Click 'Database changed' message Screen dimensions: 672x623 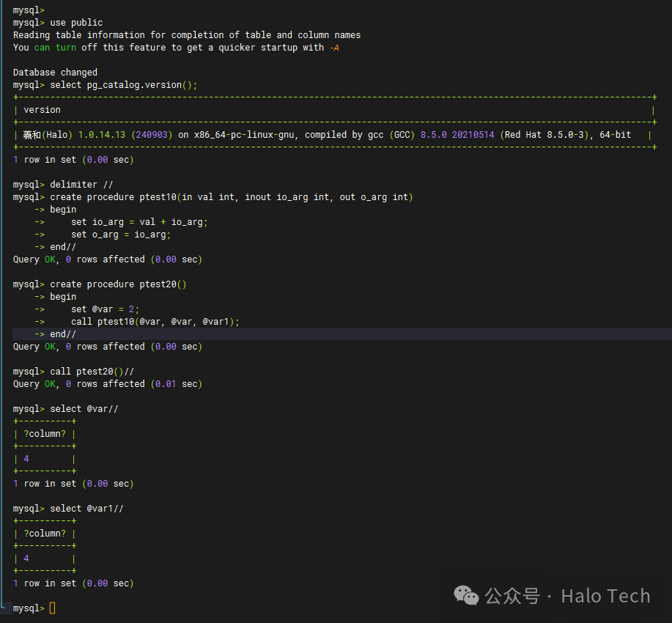tap(55, 73)
